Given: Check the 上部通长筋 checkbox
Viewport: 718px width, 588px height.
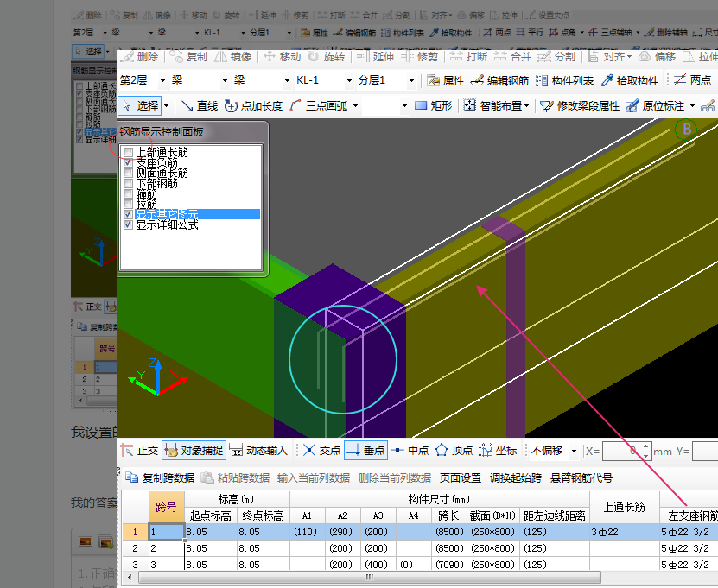Looking at the screenshot, I should click(128, 152).
